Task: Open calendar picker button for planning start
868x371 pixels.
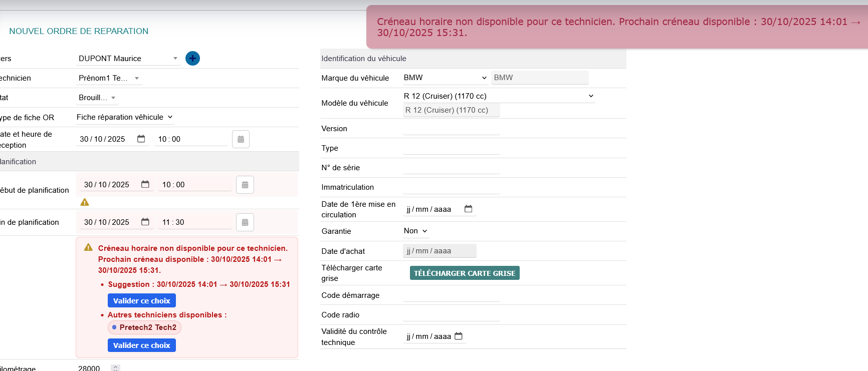Action: point(245,185)
